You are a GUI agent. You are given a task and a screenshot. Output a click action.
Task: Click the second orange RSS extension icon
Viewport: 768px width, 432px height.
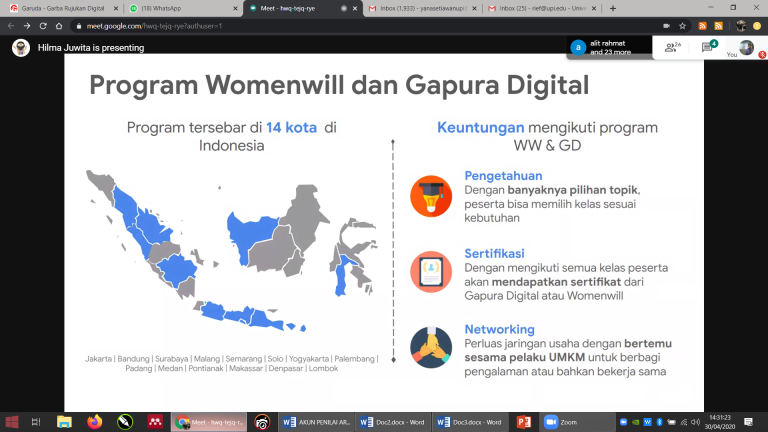[719, 26]
